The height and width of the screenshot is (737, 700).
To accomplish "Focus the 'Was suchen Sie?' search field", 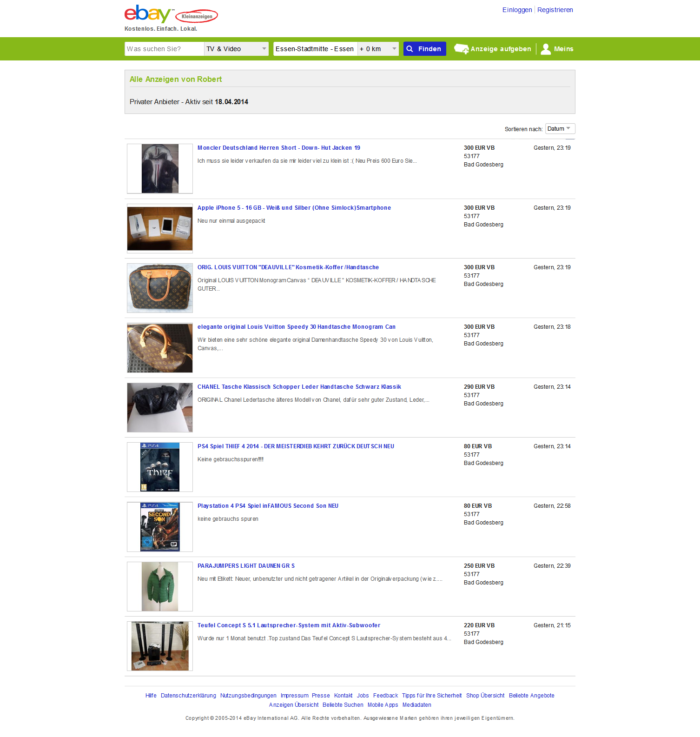I will pos(164,49).
